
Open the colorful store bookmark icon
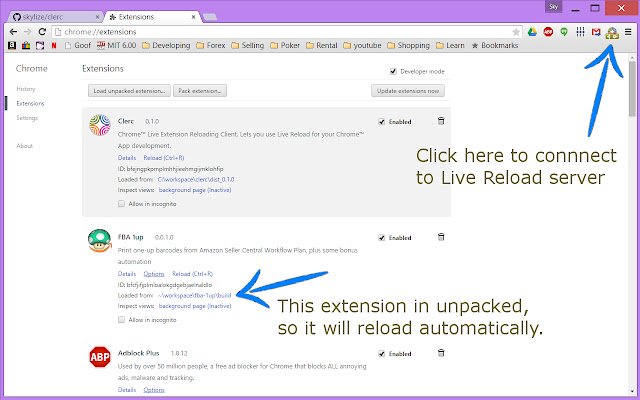tap(26, 45)
